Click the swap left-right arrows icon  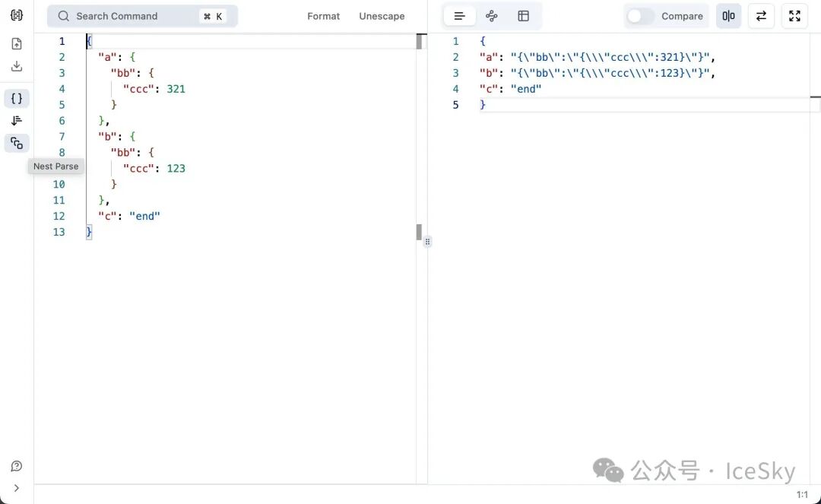[761, 16]
